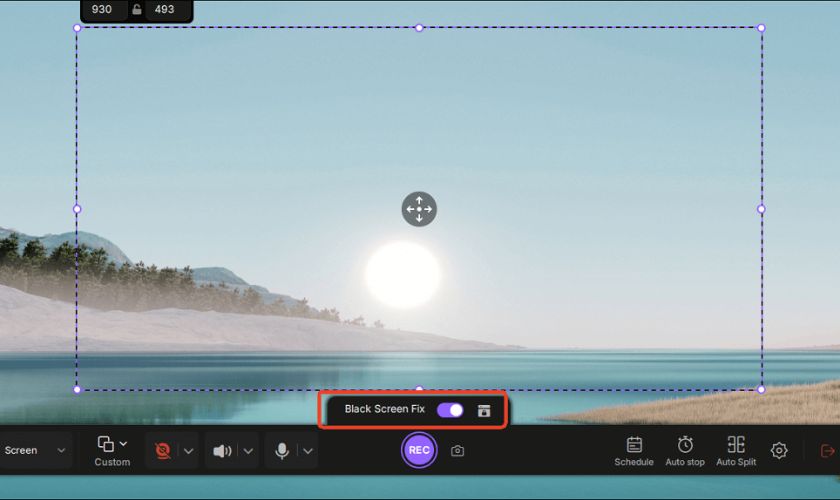
Task: Start recording with the REC button
Action: (x=419, y=450)
